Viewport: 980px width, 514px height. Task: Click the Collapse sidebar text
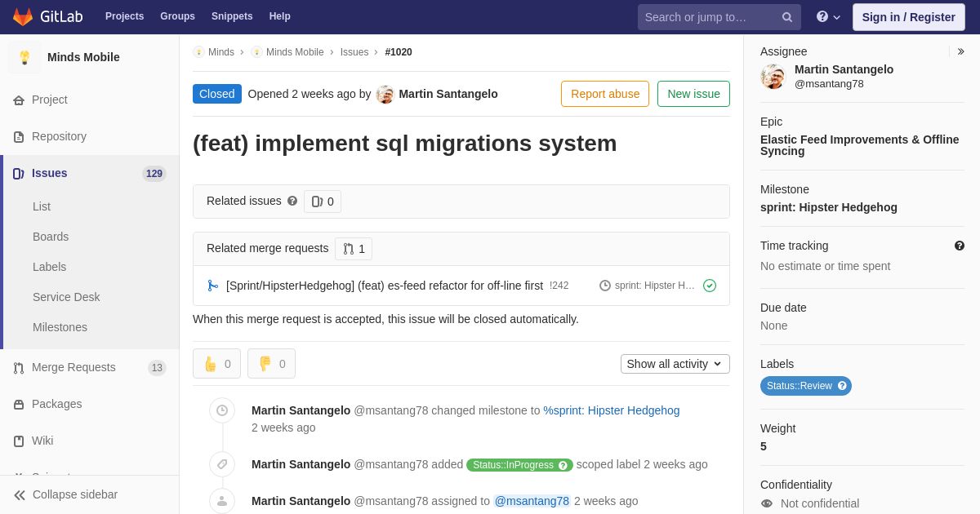coord(75,494)
